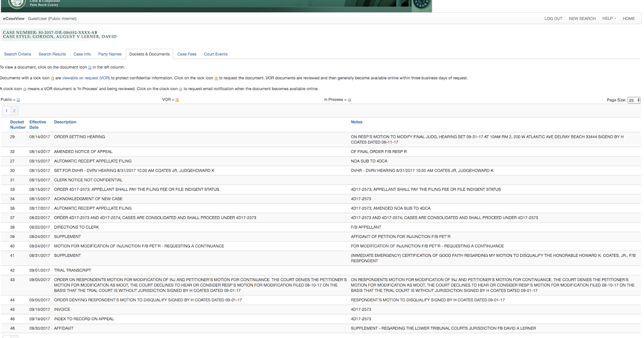Click ACKNOWLEDGMENT OF NEW CASE entry
Screen dimensions: 644x338
[x=88, y=199]
